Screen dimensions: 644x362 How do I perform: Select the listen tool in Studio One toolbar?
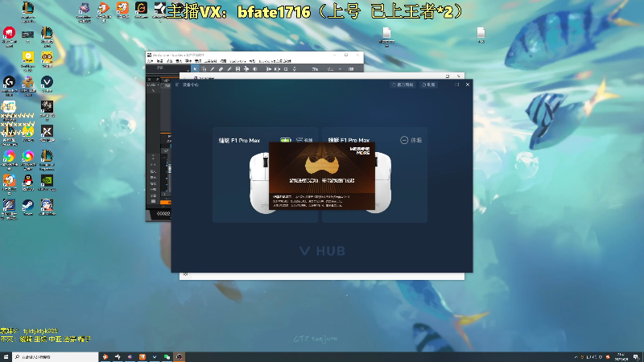pyautogui.click(x=254, y=69)
